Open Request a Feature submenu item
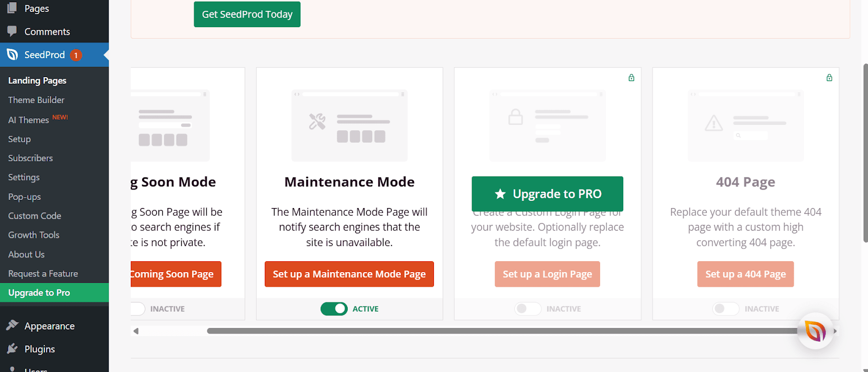The width and height of the screenshot is (868, 372). (43, 274)
